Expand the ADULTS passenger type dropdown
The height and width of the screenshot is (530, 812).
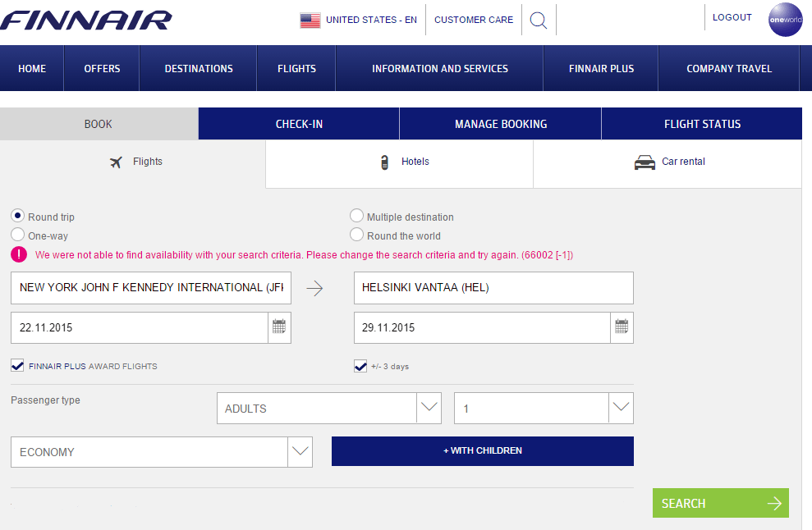329,409
